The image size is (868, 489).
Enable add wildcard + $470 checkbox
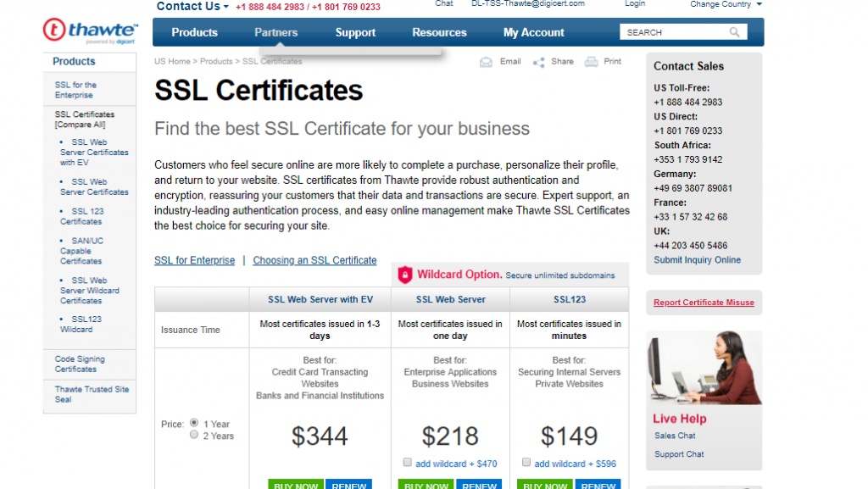tap(408, 462)
